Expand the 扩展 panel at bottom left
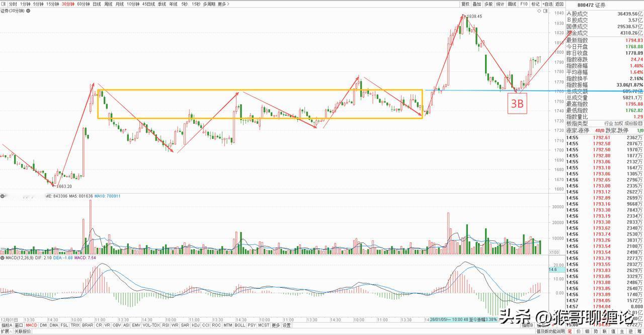 (x=6, y=331)
